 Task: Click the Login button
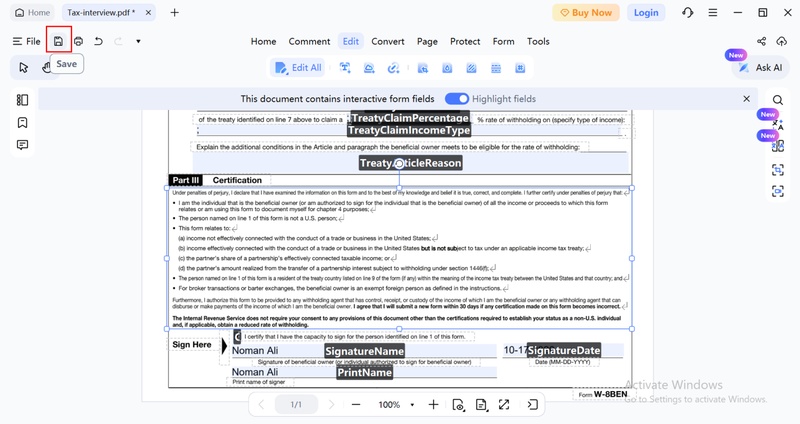(x=646, y=13)
